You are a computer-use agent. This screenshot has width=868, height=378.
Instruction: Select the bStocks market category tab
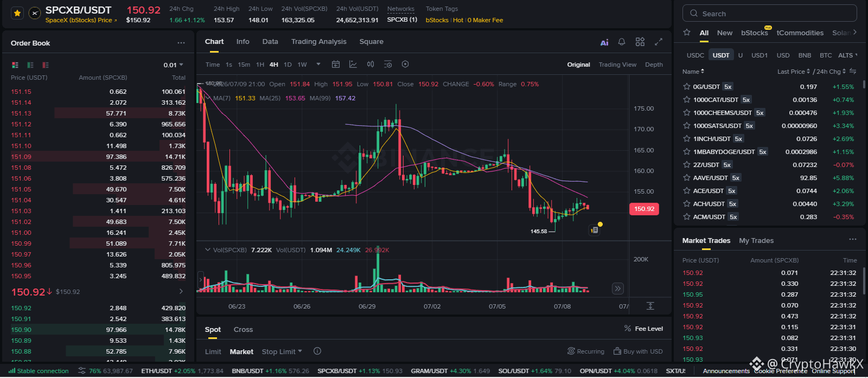point(754,33)
